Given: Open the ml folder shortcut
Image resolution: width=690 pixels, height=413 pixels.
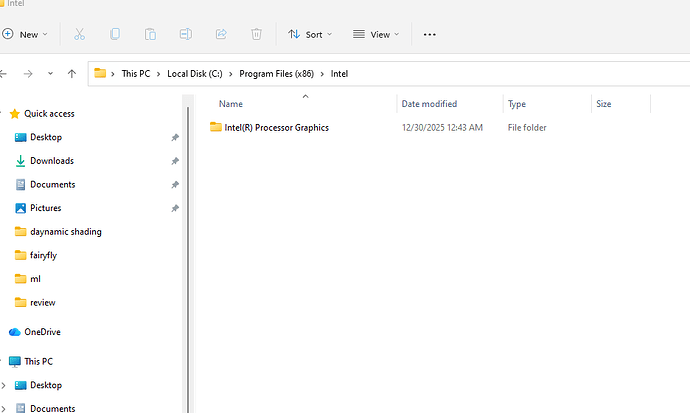Looking at the screenshot, I should click(35, 279).
